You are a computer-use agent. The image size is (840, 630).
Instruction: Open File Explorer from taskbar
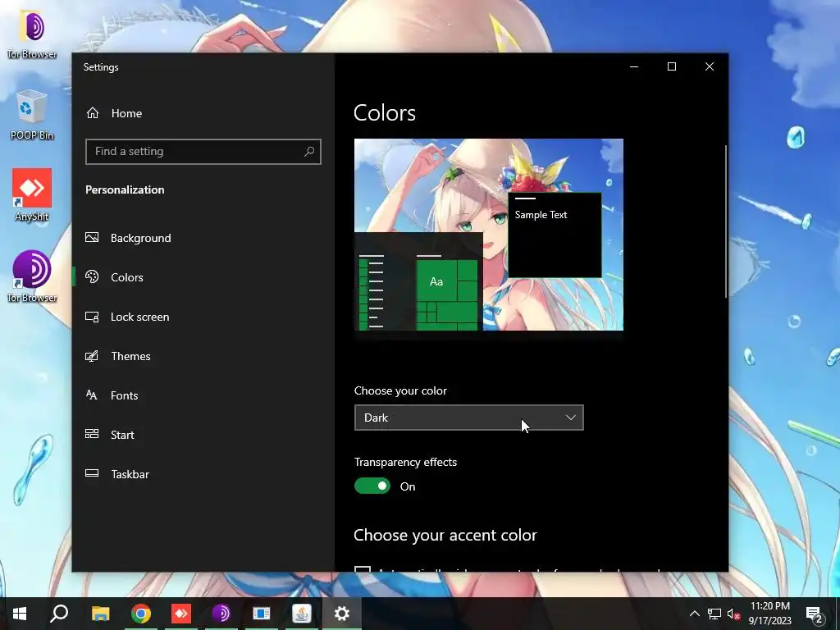(100, 614)
